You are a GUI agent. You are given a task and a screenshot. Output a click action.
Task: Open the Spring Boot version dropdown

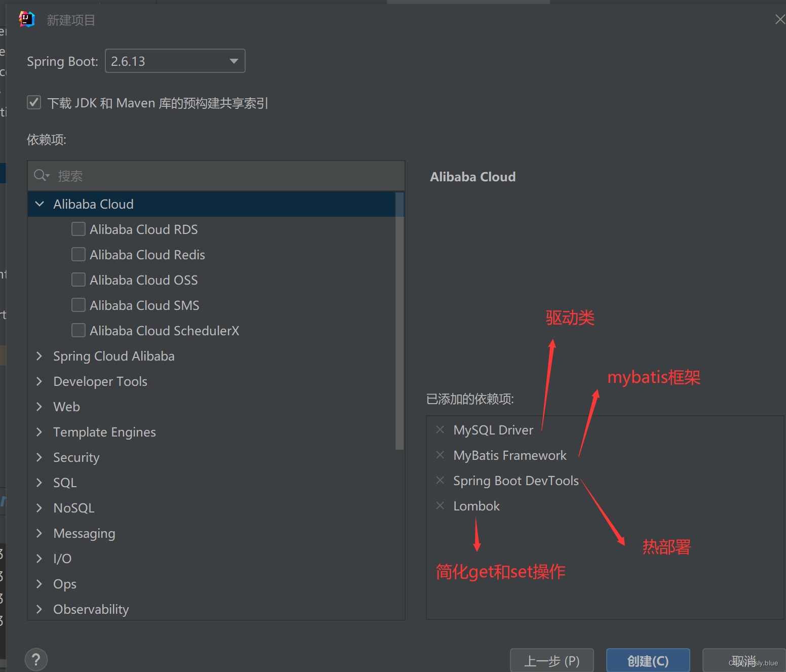pyautogui.click(x=175, y=61)
